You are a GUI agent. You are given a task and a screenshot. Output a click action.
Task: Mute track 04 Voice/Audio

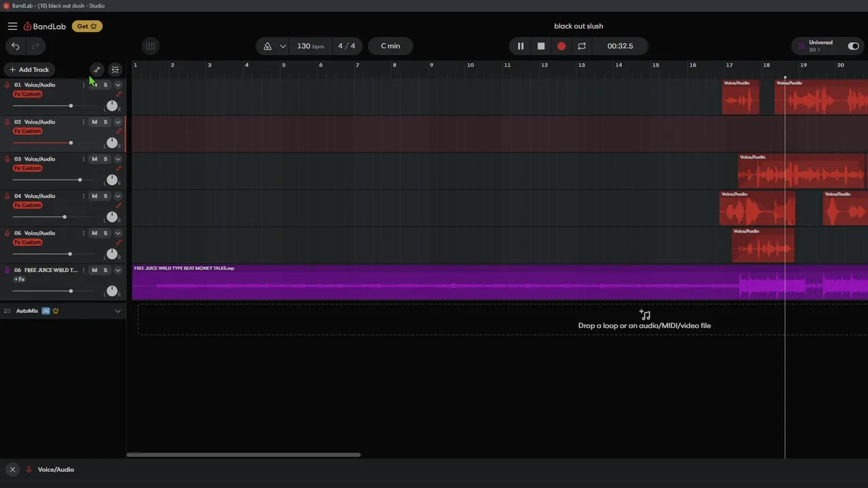(x=94, y=196)
